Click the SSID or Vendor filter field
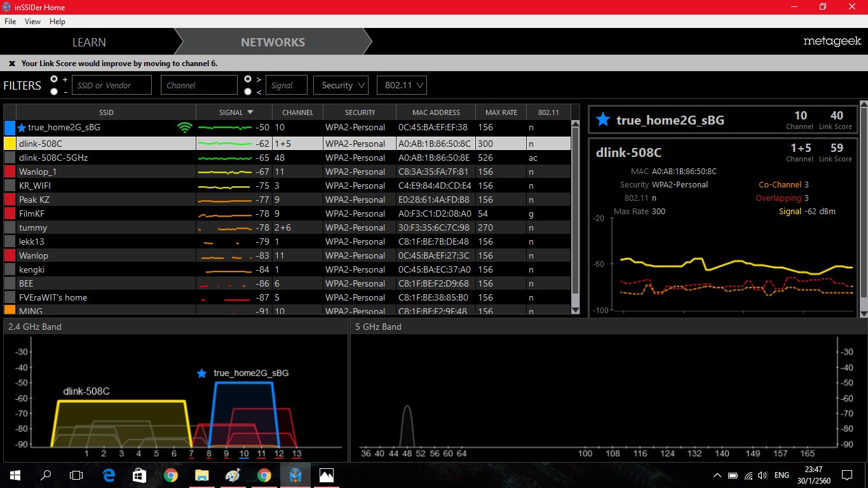The image size is (868, 488). (112, 85)
